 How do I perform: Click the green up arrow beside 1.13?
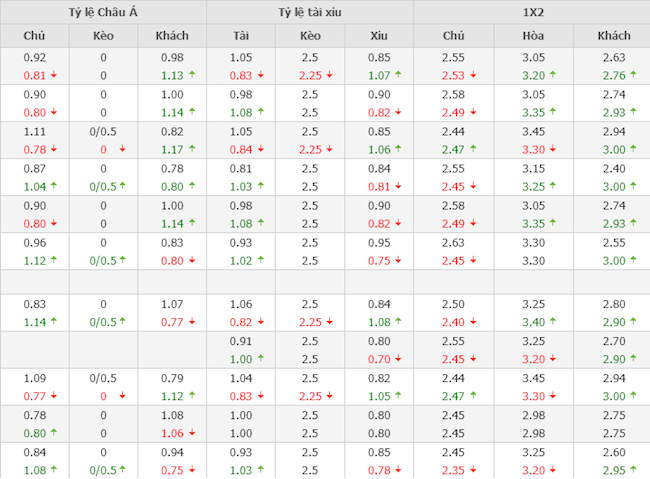192,74
